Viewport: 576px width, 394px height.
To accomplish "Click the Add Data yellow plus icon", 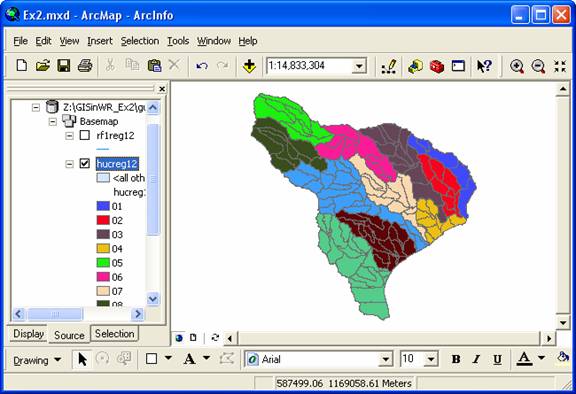I will coord(249,66).
